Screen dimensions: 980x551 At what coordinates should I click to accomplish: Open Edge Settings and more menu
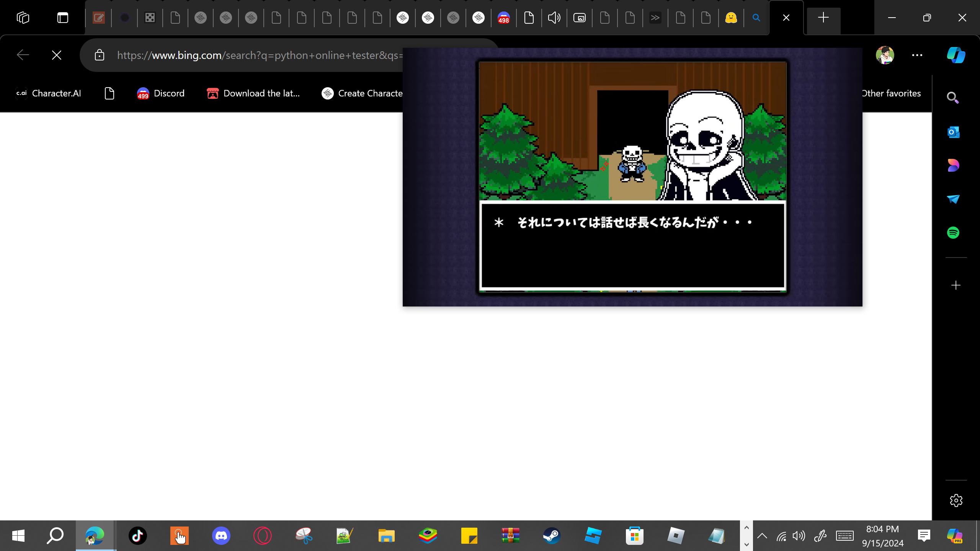[x=917, y=55]
